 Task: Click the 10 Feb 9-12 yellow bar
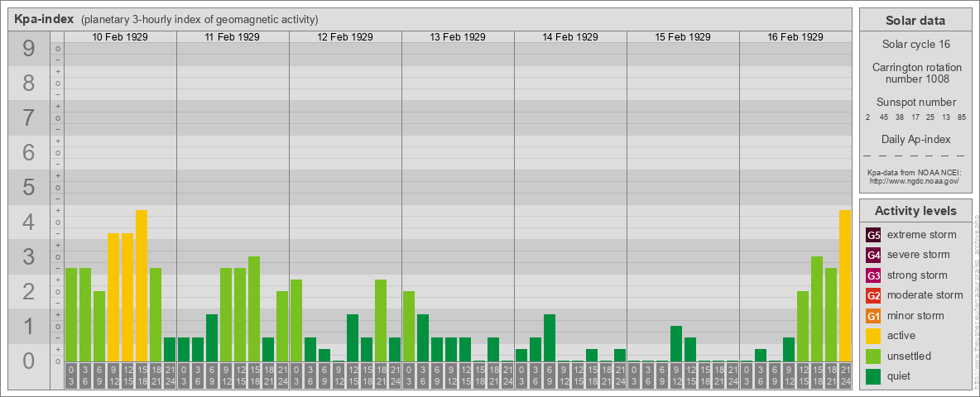(113, 297)
